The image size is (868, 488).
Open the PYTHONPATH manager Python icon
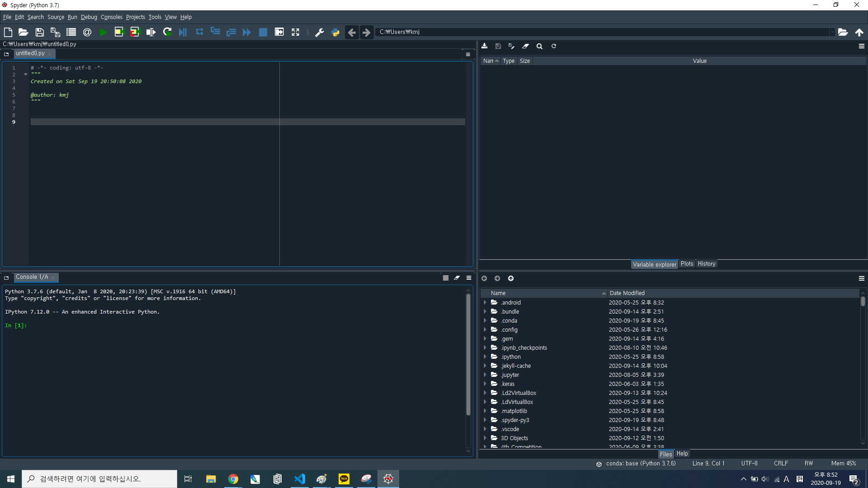335,32
